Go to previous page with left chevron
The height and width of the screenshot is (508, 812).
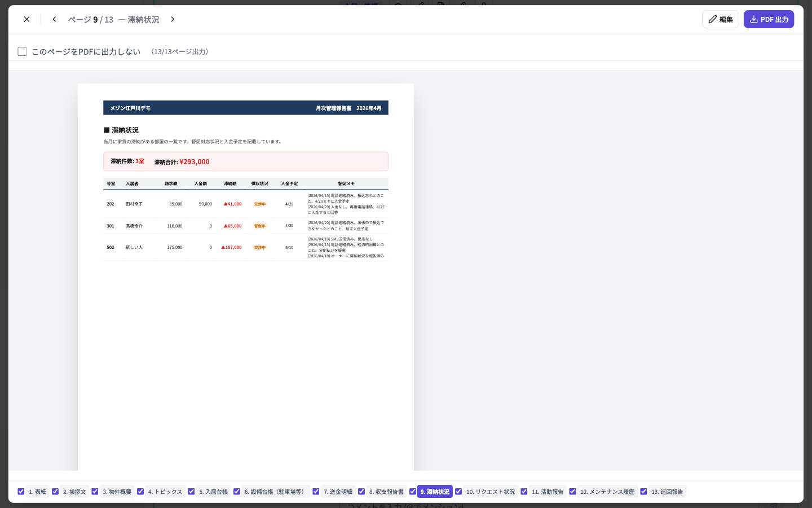coord(54,19)
